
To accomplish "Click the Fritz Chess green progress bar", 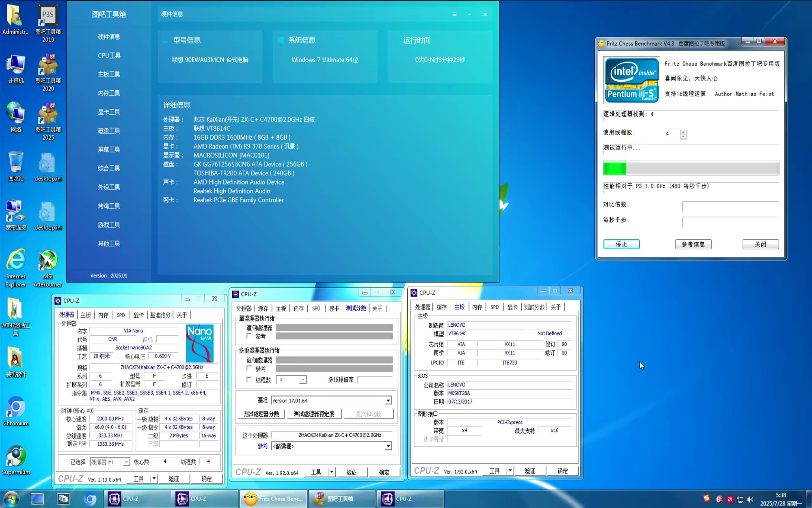I will pyautogui.click(x=691, y=168).
